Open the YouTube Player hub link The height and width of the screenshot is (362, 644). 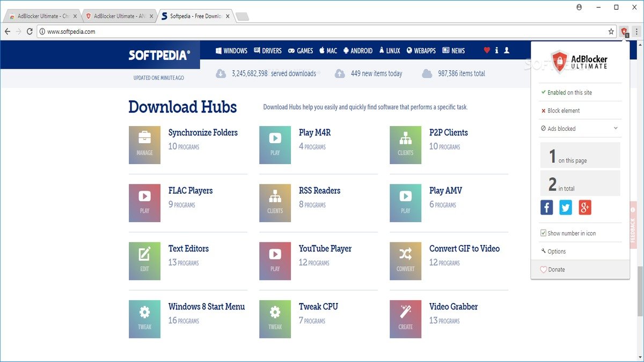pos(325,248)
